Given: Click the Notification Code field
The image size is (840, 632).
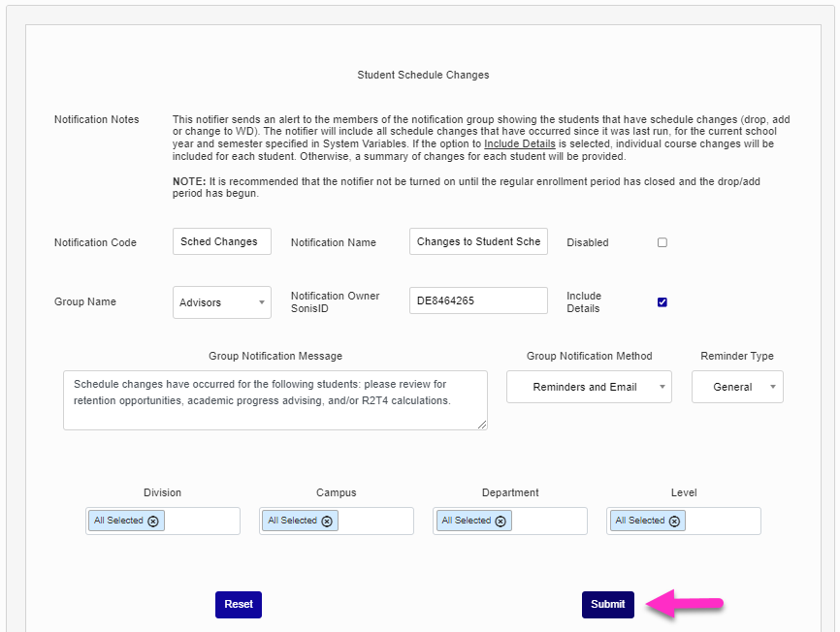Looking at the screenshot, I should point(221,241).
